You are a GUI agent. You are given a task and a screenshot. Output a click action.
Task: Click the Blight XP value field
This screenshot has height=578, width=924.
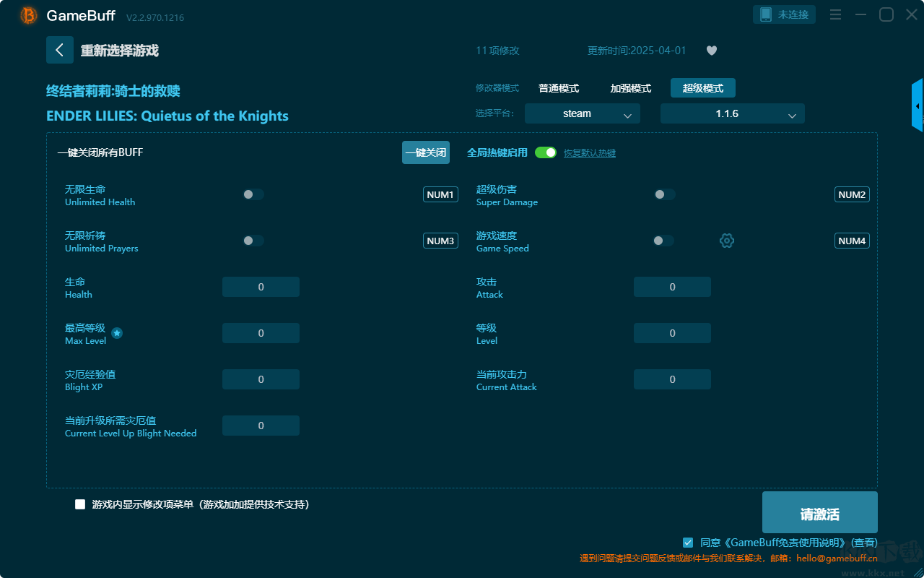[261, 379]
